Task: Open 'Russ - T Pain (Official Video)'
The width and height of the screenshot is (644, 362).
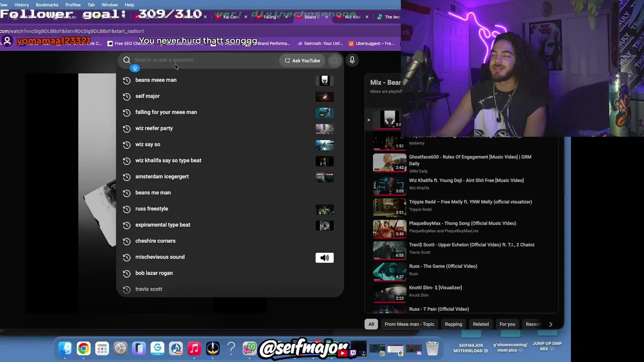Action: point(439,309)
